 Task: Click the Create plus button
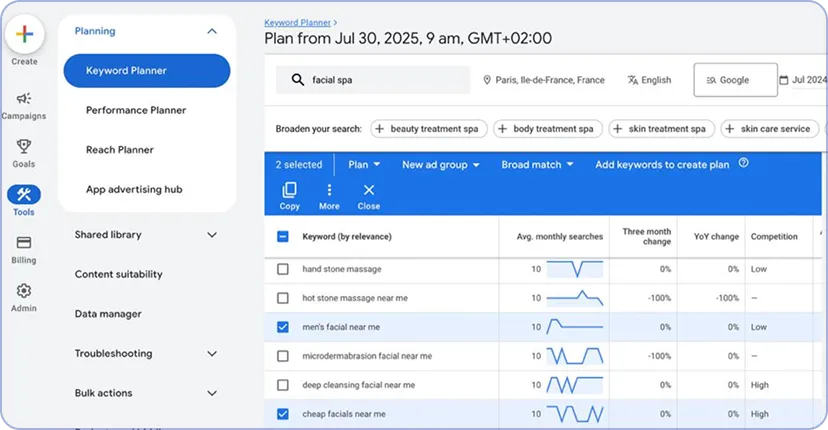(24, 34)
